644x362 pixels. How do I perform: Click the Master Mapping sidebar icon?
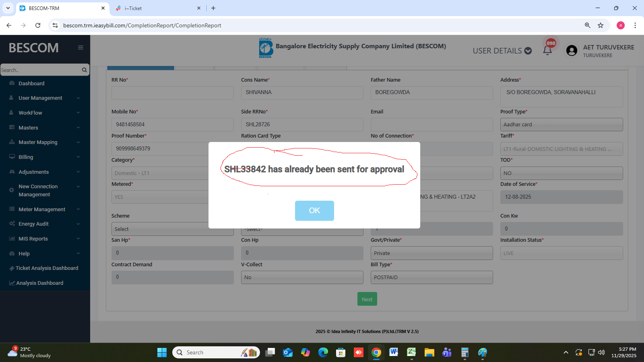(x=12, y=142)
